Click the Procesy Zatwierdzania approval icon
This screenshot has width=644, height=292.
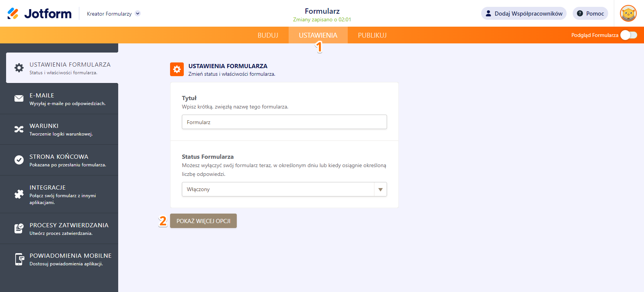point(19,228)
